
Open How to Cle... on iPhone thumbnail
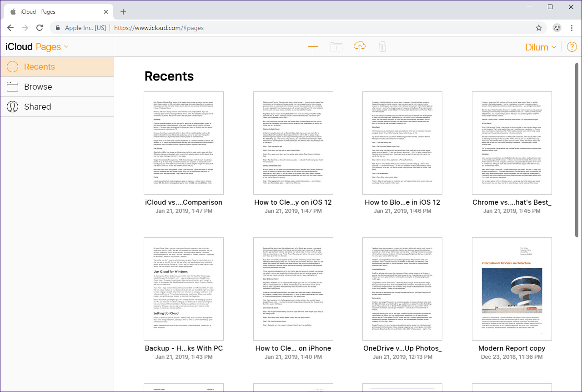[293, 288]
